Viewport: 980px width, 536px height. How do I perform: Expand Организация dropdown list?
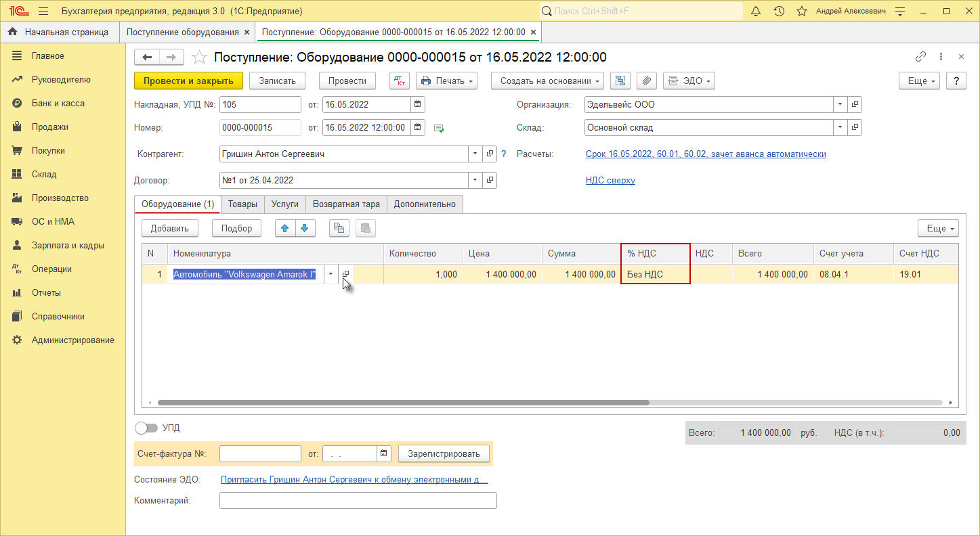pyautogui.click(x=840, y=104)
